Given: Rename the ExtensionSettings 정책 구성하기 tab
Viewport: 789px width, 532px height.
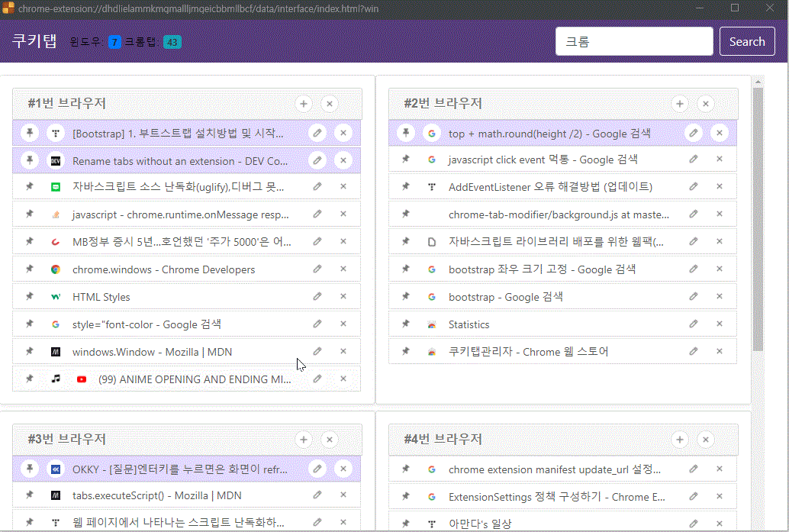Looking at the screenshot, I should point(694,496).
